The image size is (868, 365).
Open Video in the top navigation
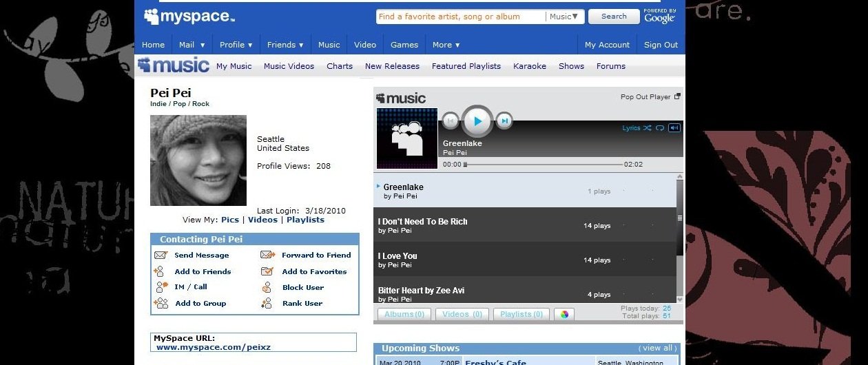[x=365, y=45]
